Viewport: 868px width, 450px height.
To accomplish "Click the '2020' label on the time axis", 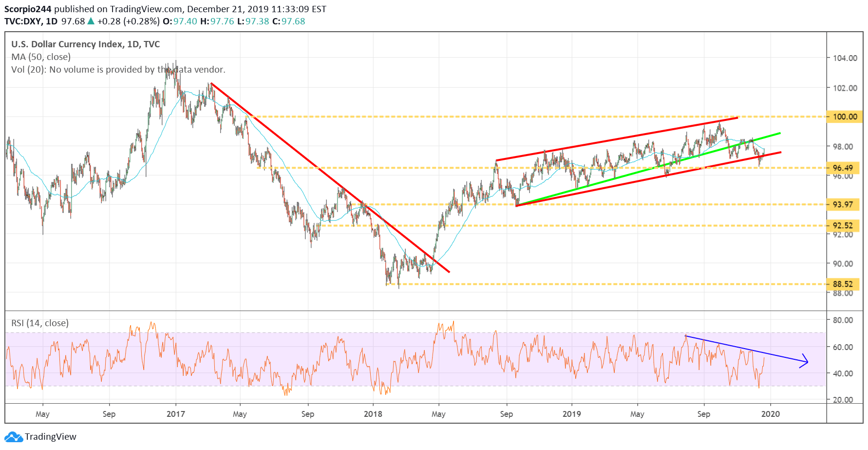I will (x=771, y=414).
